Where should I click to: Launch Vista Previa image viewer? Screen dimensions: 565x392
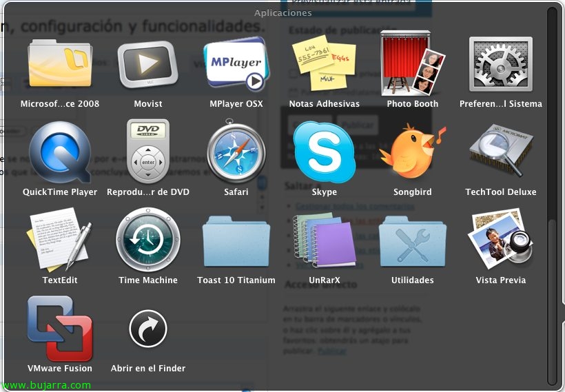pyautogui.click(x=500, y=241)
